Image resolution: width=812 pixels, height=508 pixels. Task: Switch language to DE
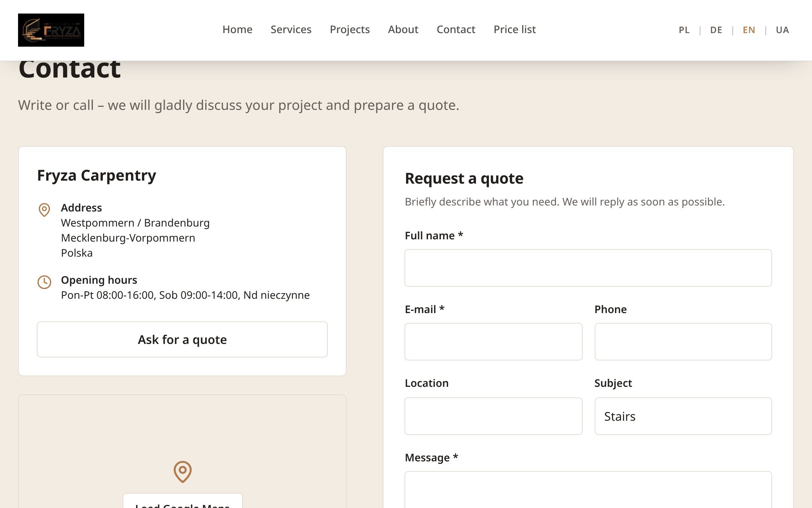click(x=716, y=30)
